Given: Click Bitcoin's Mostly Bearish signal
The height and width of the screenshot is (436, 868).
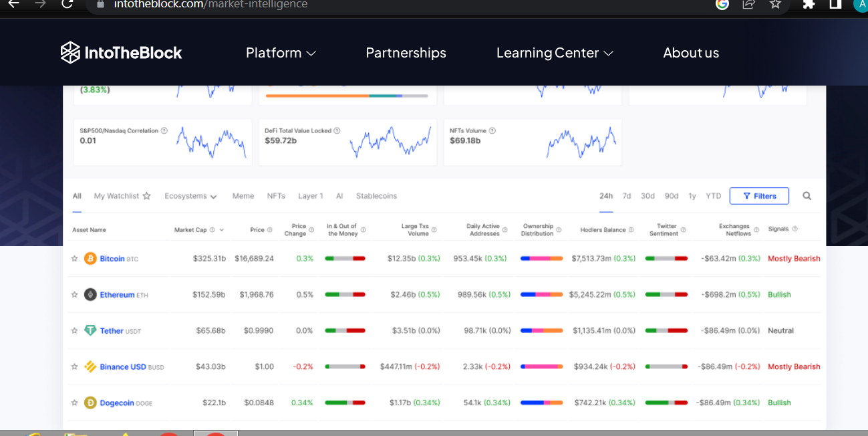Looking at the screenshot, I should [794, 259].
